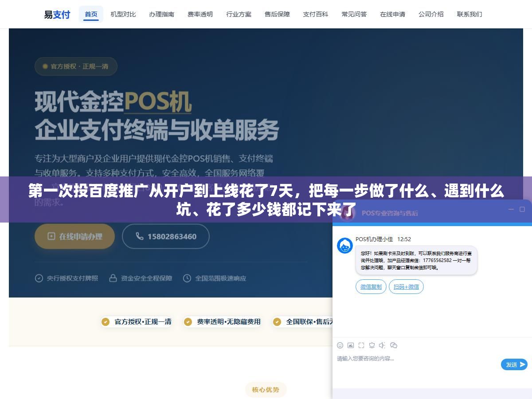Navigate to 售后保障 page
The width and height of the screenshot is (532, 399).
coord(278,14)
